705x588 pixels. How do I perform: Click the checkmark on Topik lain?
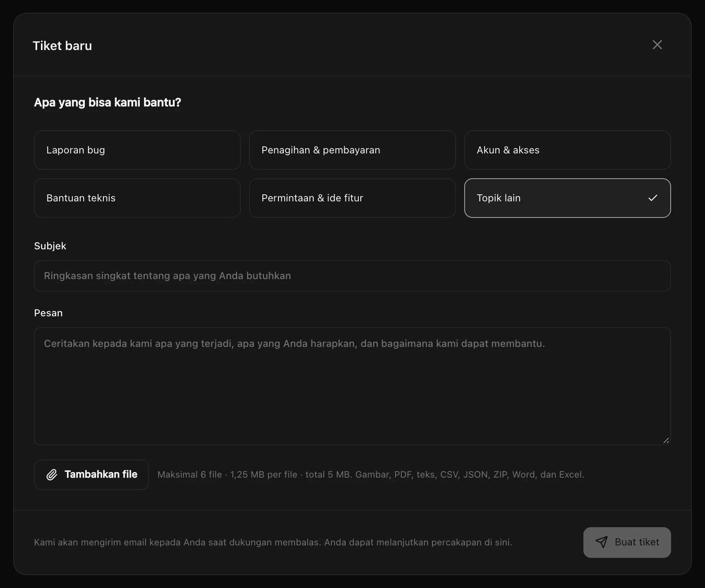pos(653,198)
